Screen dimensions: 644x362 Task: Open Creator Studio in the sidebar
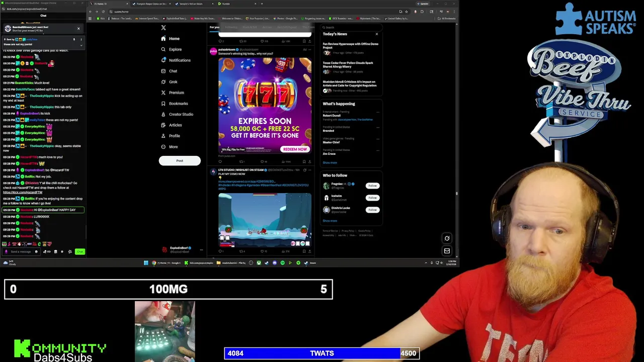[177, 114]
